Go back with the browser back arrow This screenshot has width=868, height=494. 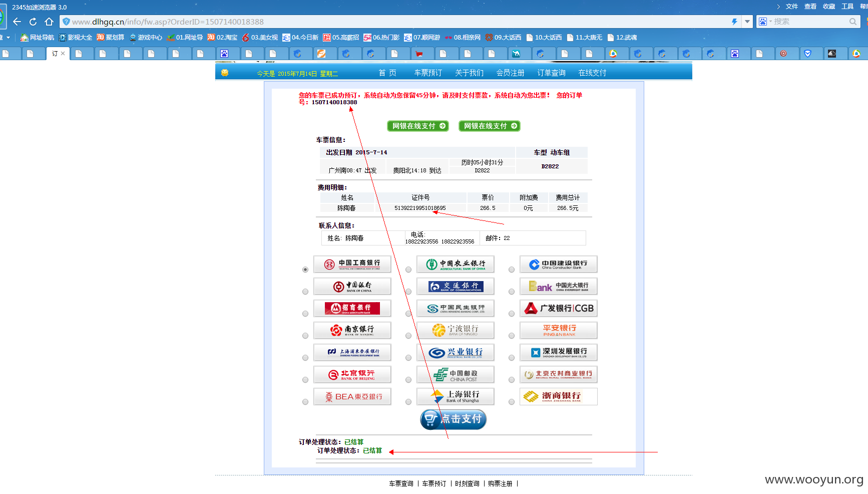click(17, 22)
